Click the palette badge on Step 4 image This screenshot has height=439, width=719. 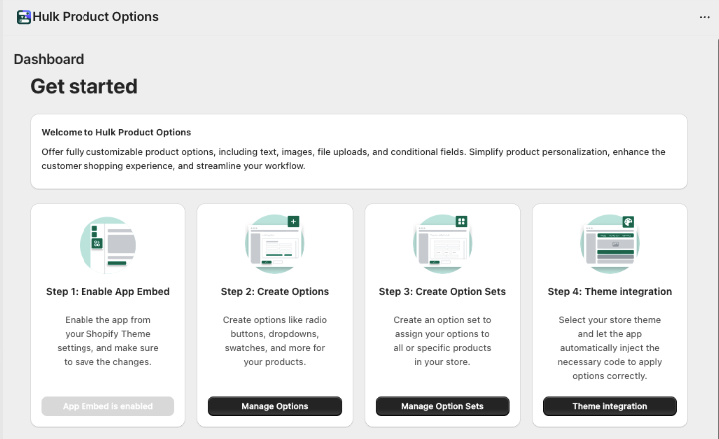[x=628, y=222]
